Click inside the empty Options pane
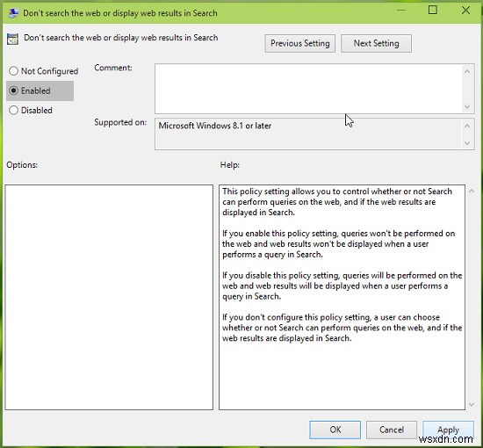This screenshot has height=448, width=483. 109,297
